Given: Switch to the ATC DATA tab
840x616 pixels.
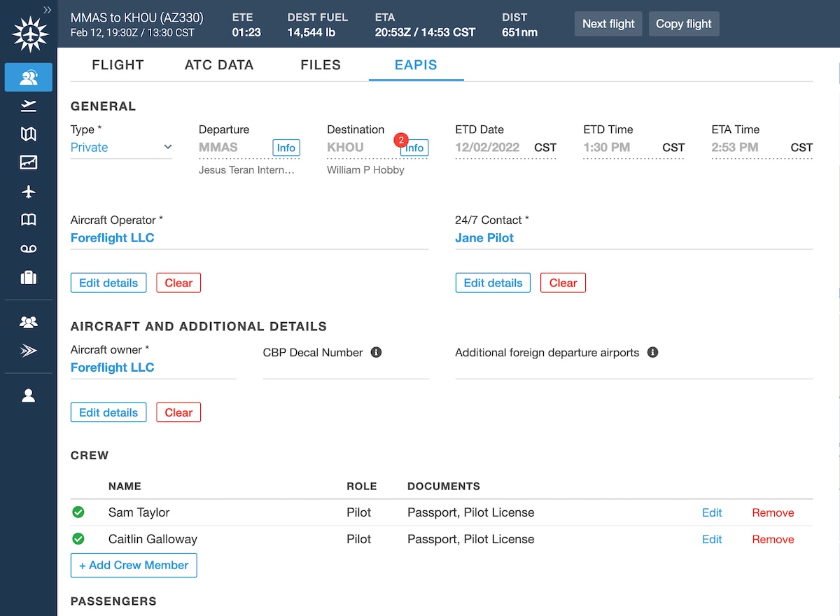Looking at the screenshot, I should pyautogui.click(x=219, y=65).
